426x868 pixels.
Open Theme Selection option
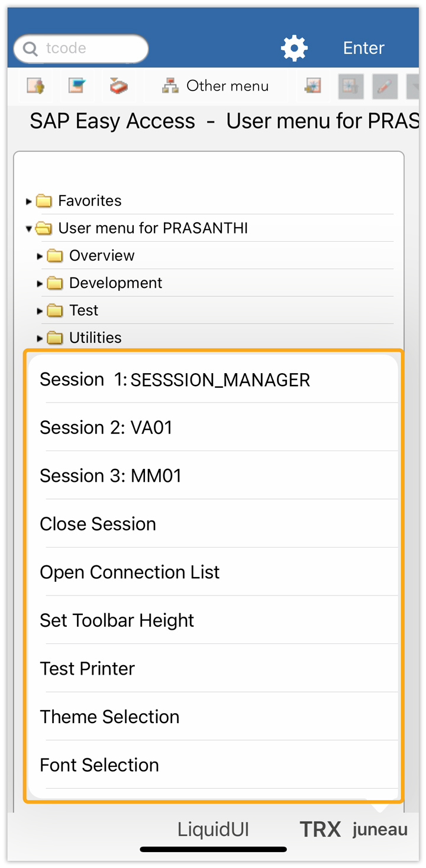pos(109,717)
